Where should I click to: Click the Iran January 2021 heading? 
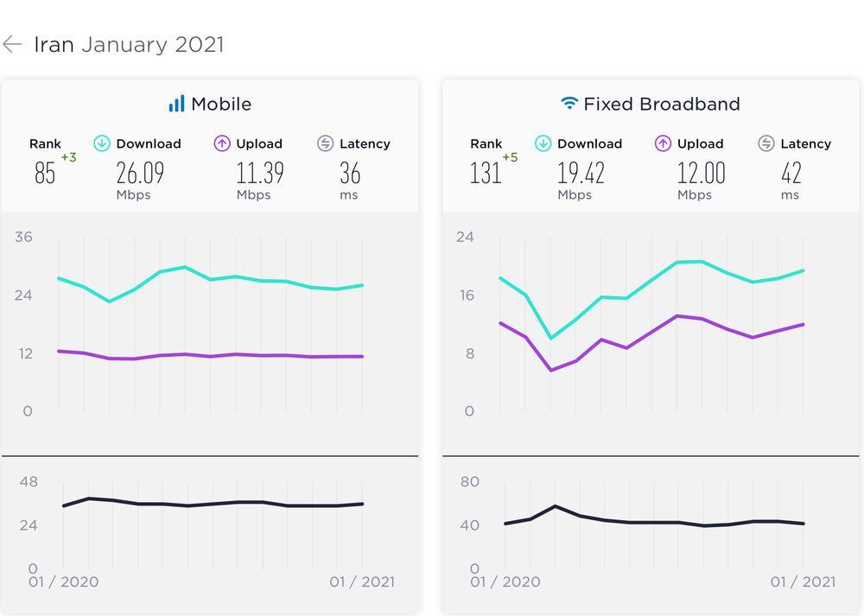[x=129, y=45]
